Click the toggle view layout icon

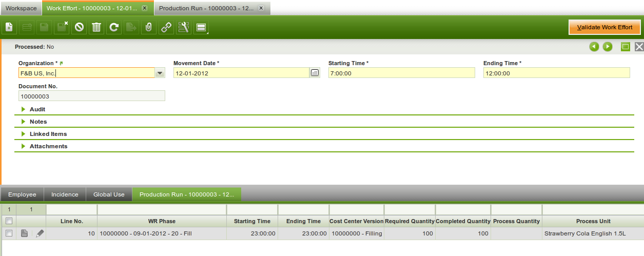pyautogui.click(x=201, y=27)
